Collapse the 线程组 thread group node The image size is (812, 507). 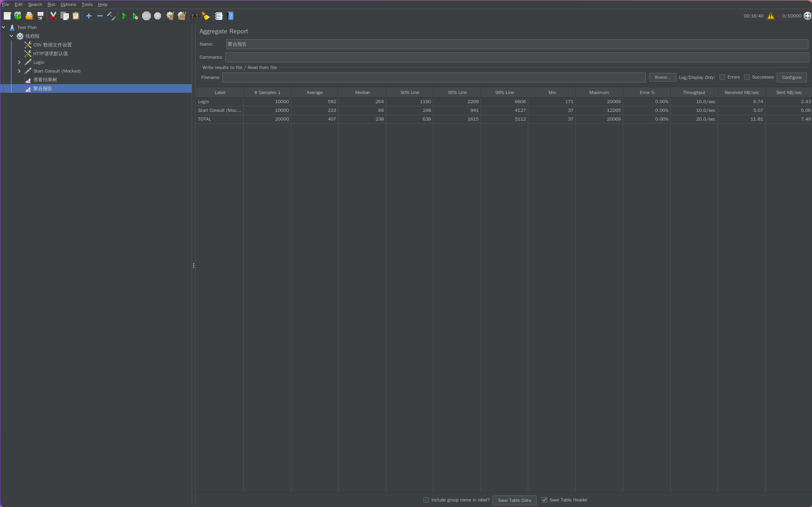click(x=12, y=36)
